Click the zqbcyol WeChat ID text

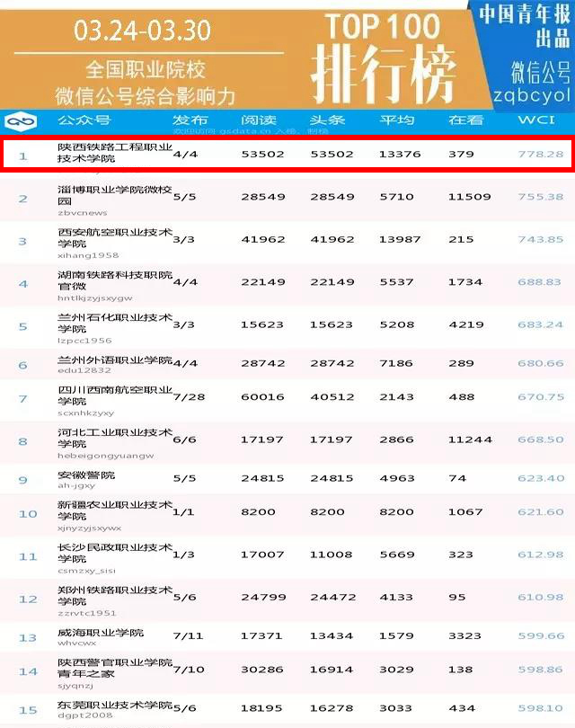pos(532,93)
